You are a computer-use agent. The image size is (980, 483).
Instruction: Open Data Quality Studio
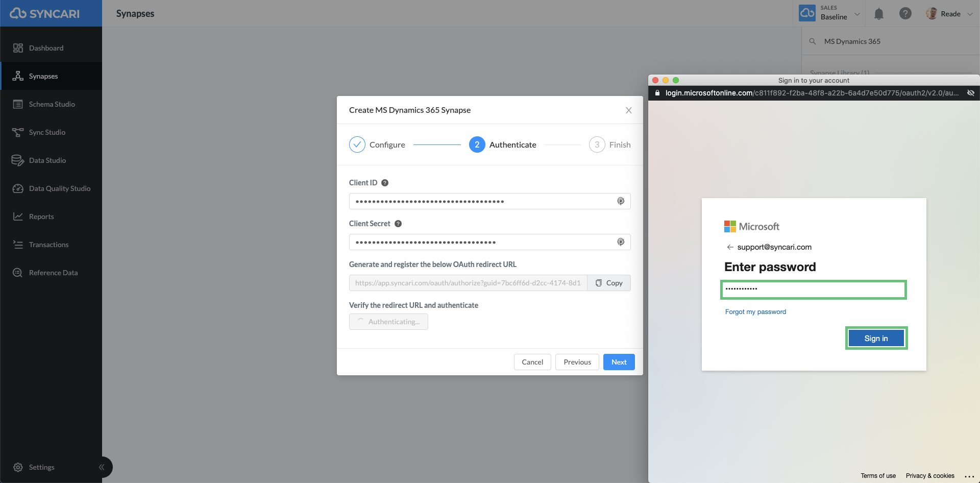point(51,188)
